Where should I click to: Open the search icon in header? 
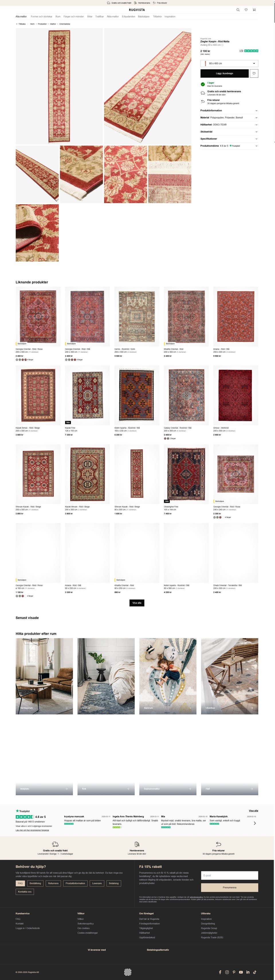[238, 10]
